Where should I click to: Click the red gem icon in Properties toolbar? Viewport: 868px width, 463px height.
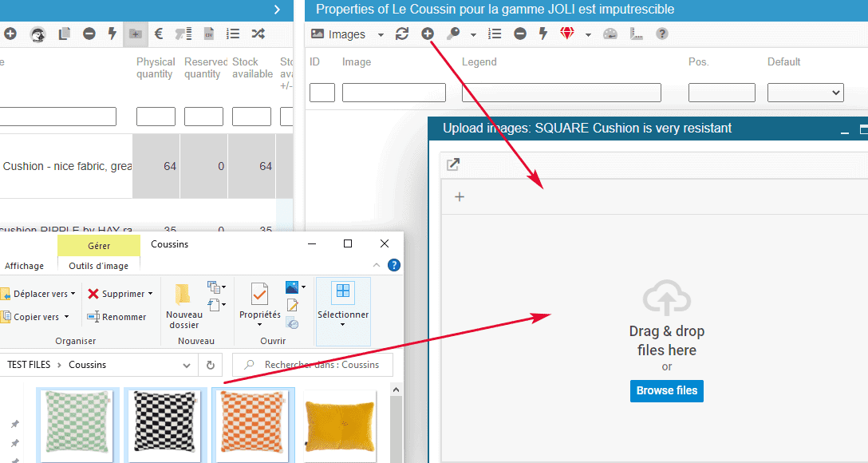[567, 34]
